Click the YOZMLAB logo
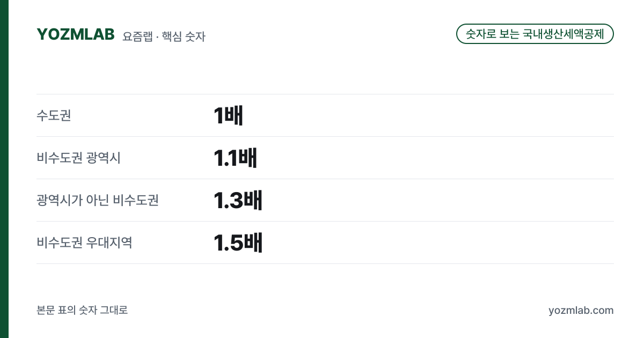644x338 pixels. [76, 34]
